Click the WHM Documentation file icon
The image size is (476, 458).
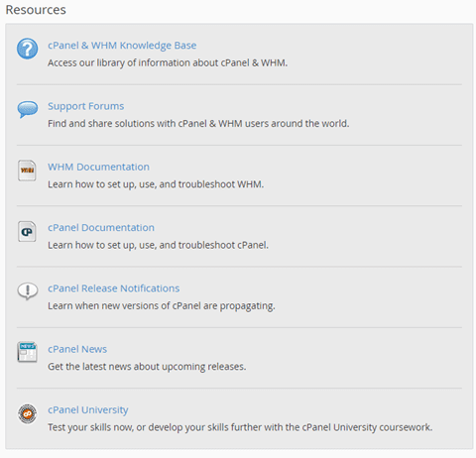27,171
